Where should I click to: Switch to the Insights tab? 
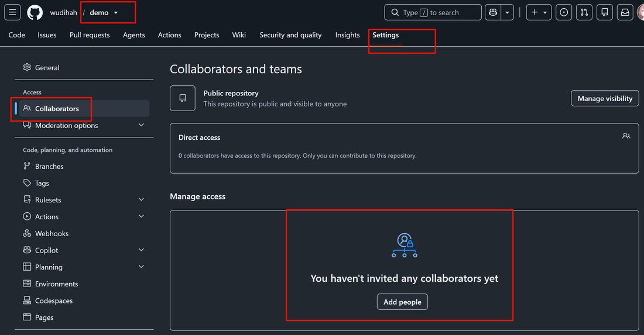(x=347, y=35)
